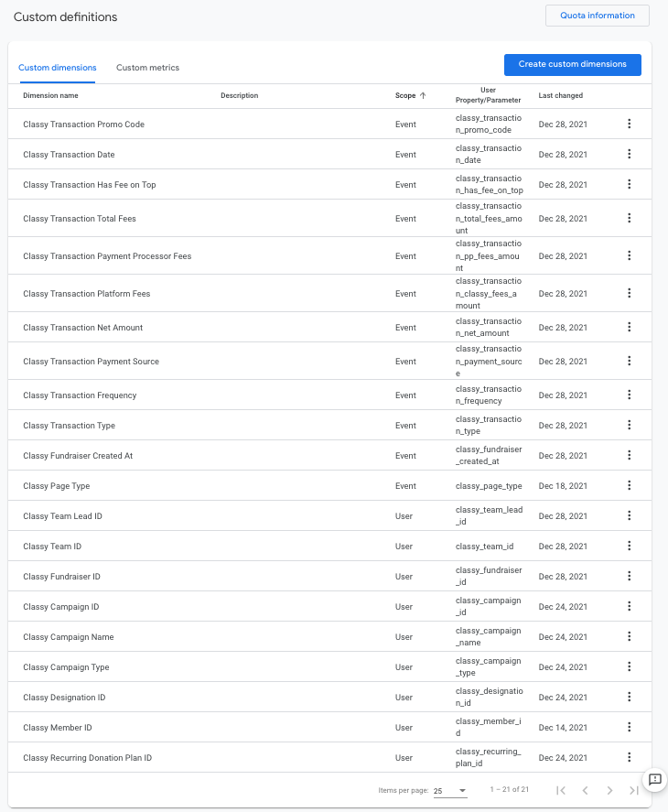Click the 'classy_team_id' parameter cell
The height and width of the screenshot is (812, 668).
[485, 547]
